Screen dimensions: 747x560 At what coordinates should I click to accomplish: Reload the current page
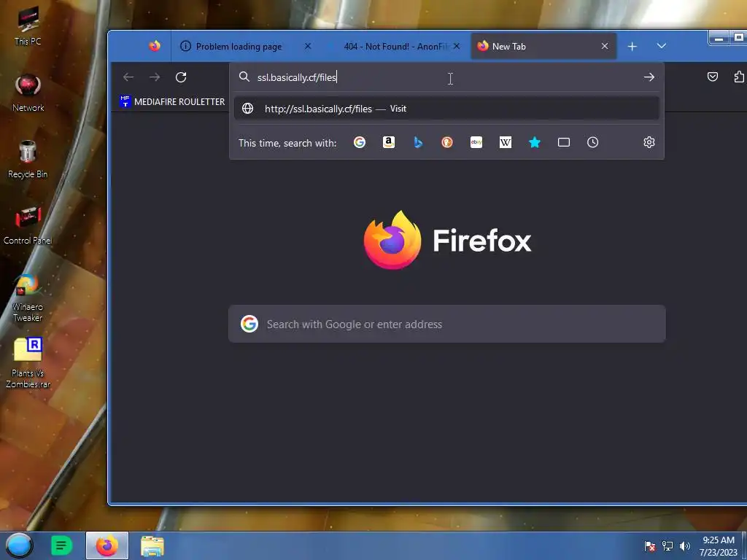(181, 77)
